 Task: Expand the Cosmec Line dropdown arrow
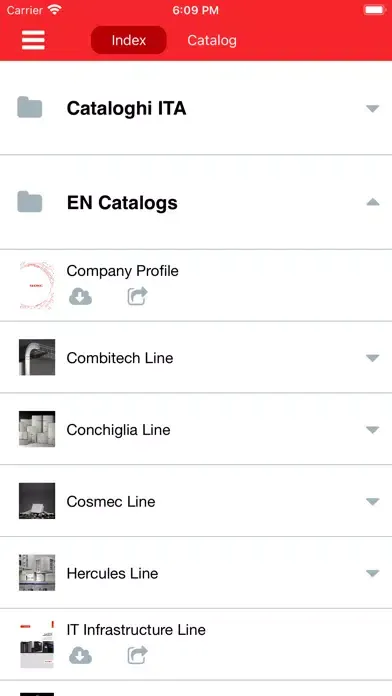tap(372, 501)
